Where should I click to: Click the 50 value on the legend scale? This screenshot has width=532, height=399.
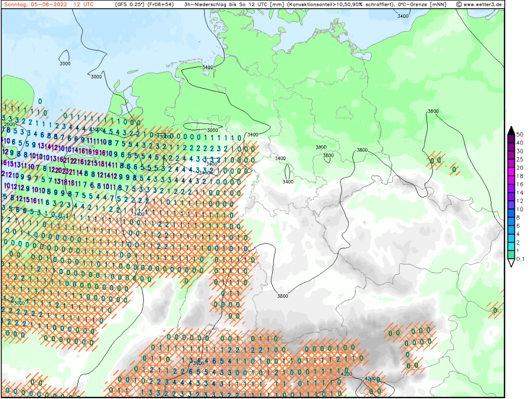[x=520, y=135]
